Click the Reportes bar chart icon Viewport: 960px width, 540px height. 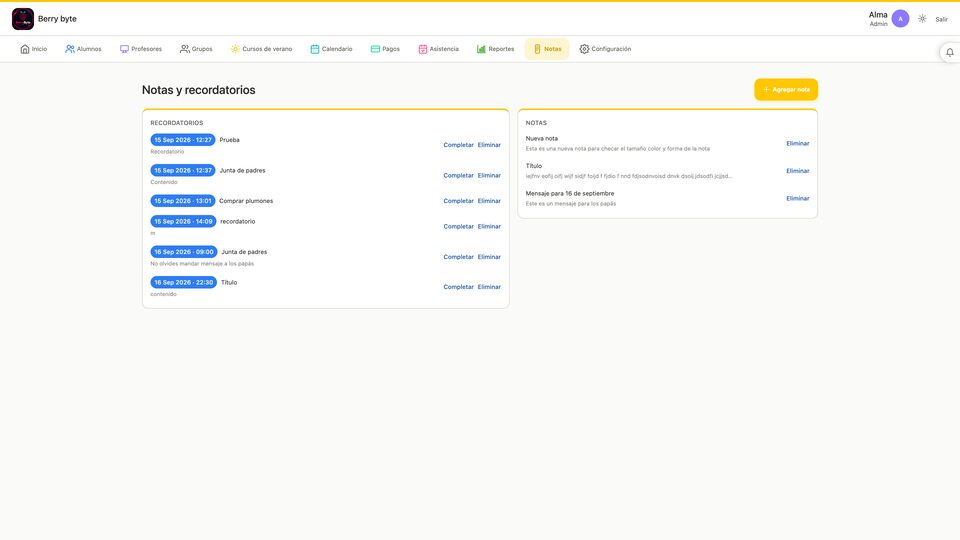pyautogui.click(x=481, y=49)
